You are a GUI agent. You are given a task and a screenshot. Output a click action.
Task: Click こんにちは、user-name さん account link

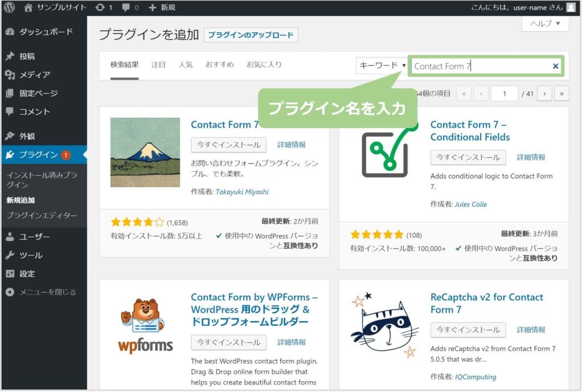coord(517,7)
